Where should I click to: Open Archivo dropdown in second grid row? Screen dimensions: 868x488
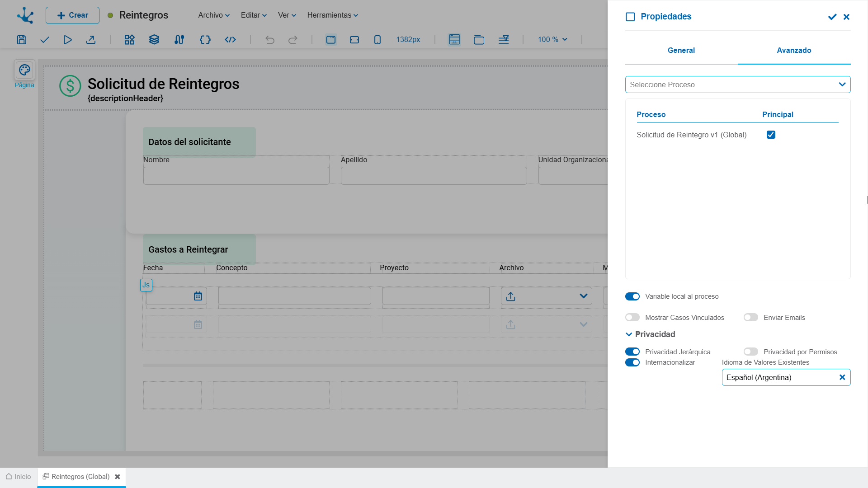point(584,325)
